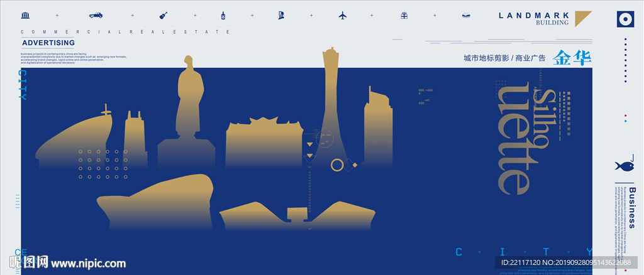The width and height of the screenshot is (644, 275).
Task: Click the car icon in top row
Action: click(96, 16)
